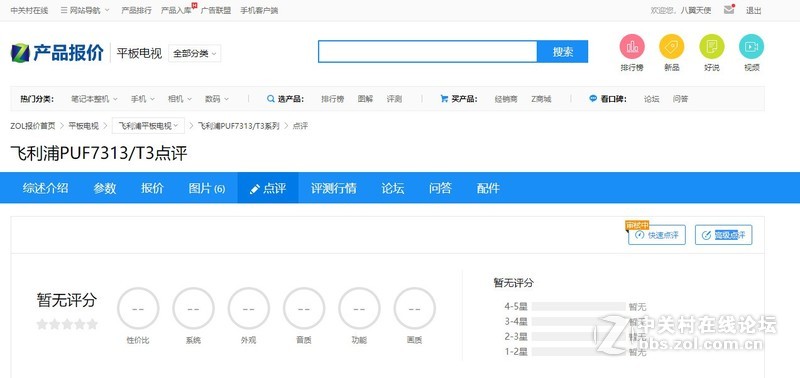
Task: Focus the product search input field
Action: [428, 52]
